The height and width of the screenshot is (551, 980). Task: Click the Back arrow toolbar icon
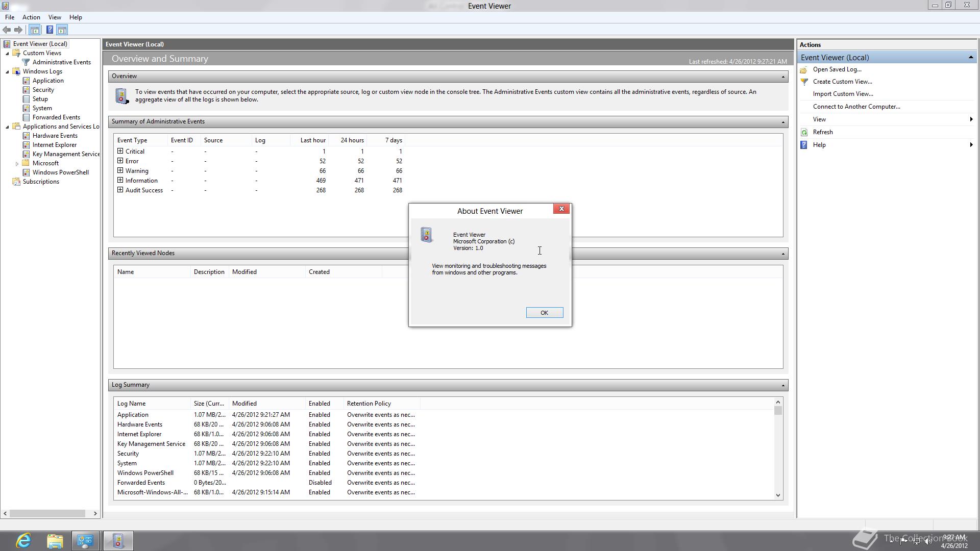point(7,30)
